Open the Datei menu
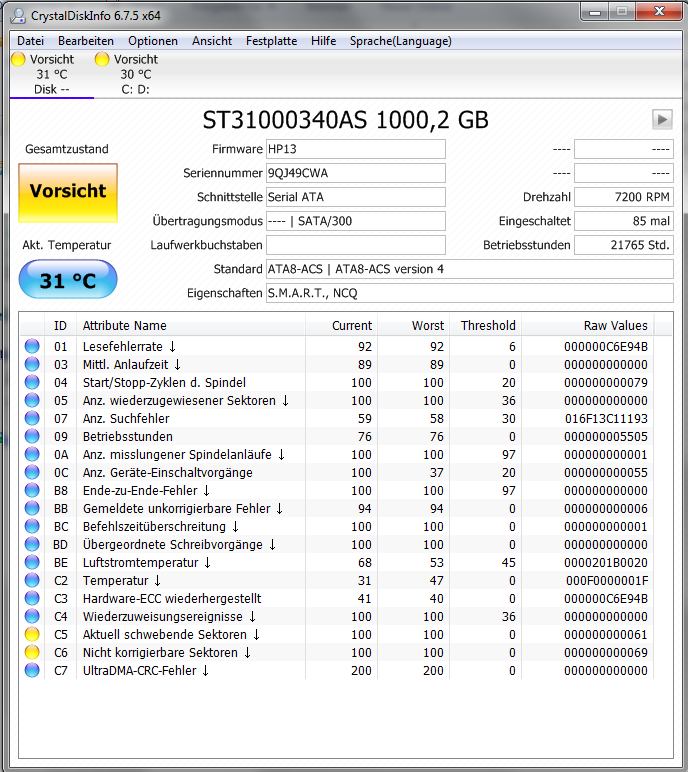The width and height of the screenshot is (688, 772). pyautogui.click(x=30, y=41)
